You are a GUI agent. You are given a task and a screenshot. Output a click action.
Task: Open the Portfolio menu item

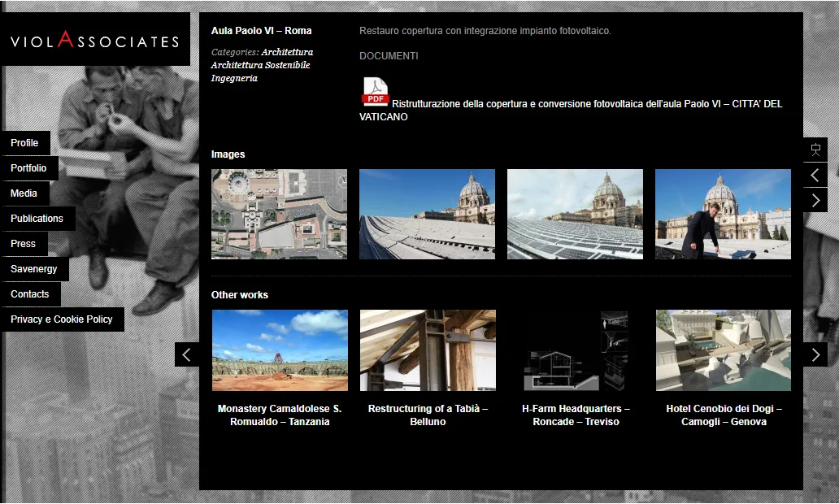click(x=28, y=168)
